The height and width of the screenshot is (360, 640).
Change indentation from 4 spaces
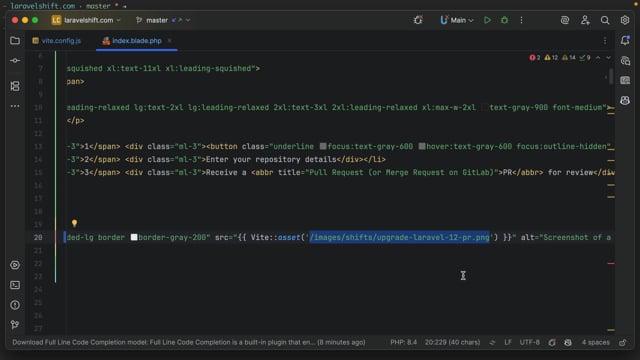click(596, 342)
